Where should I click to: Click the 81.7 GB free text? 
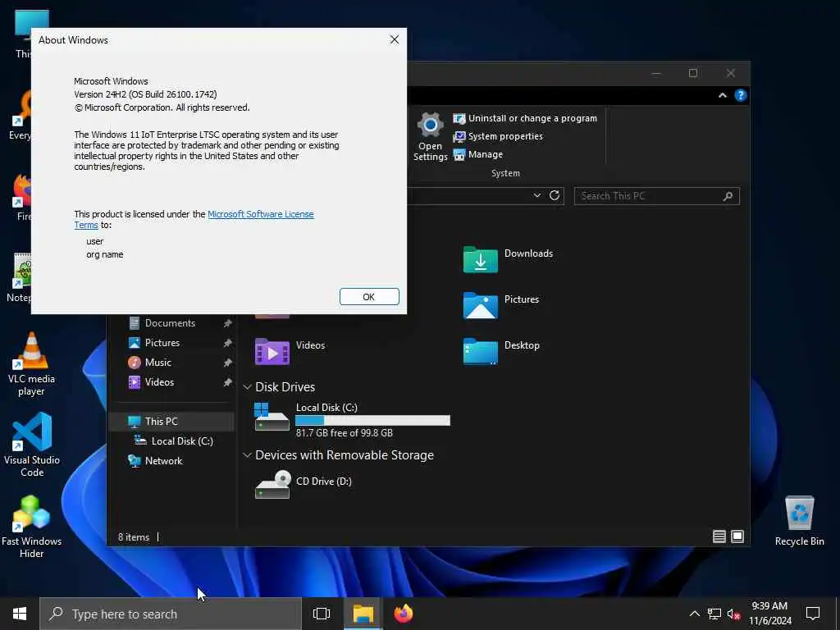click(x=344, y=433)
